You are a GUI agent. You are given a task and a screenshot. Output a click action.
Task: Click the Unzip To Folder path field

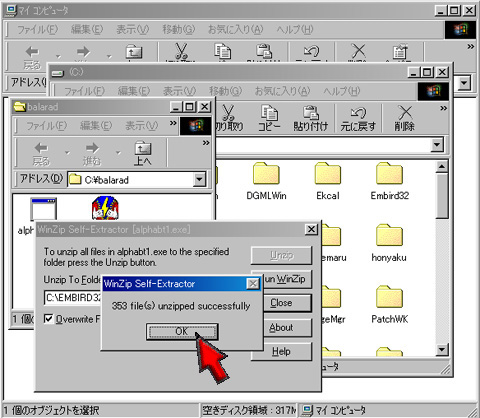[73, 297]
